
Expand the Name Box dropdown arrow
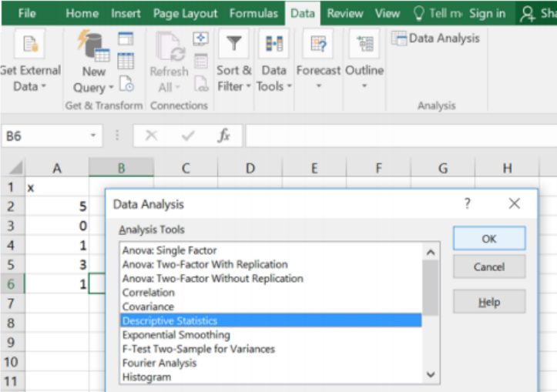(93, 136)
